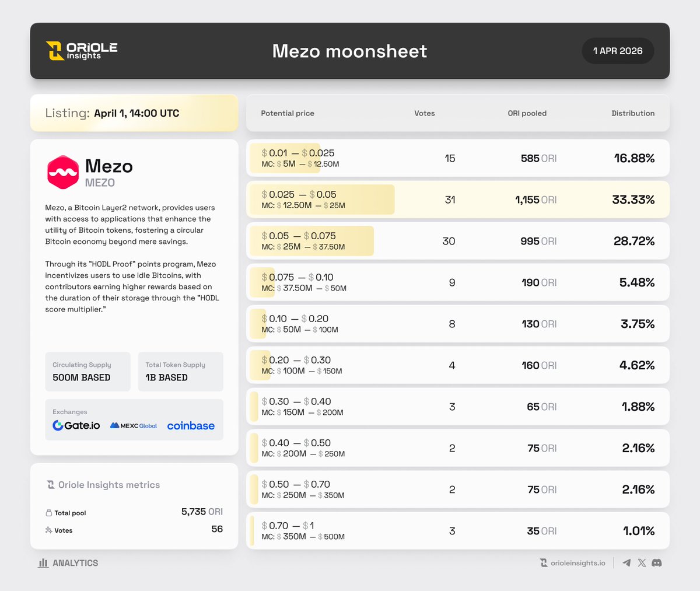This screenshot has height=591, width=700.
Task: Click the Total pool lock icon
Action: click(x=48, y=513)
